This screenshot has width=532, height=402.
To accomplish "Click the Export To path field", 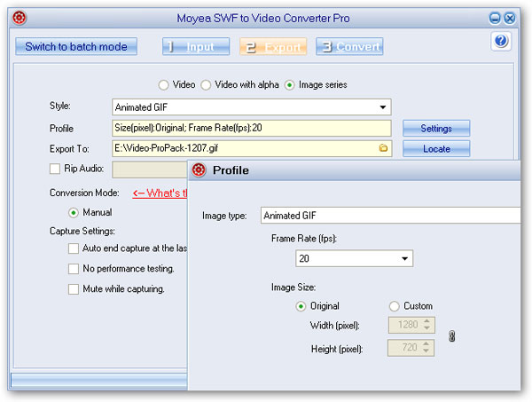I will [x=252, y=148].
